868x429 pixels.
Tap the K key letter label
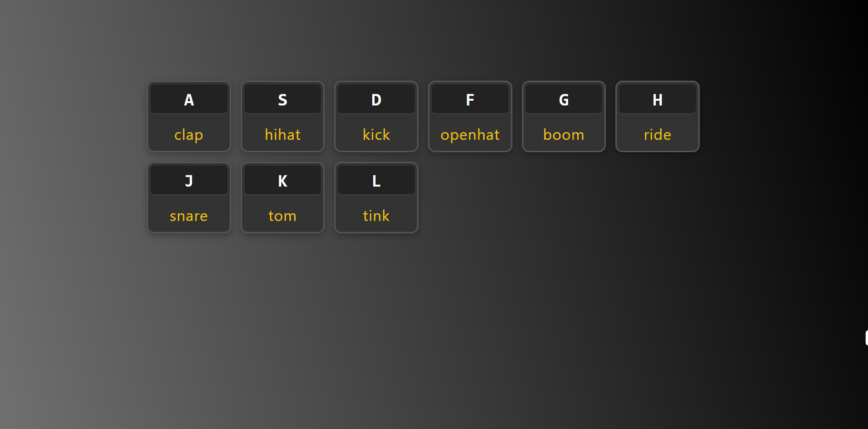[283, 181]
